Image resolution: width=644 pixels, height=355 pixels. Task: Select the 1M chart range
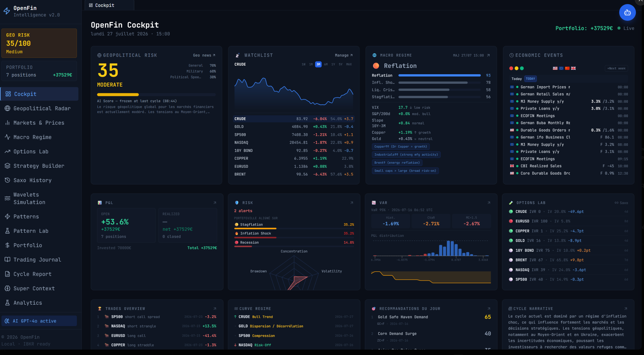click(311, 64)
